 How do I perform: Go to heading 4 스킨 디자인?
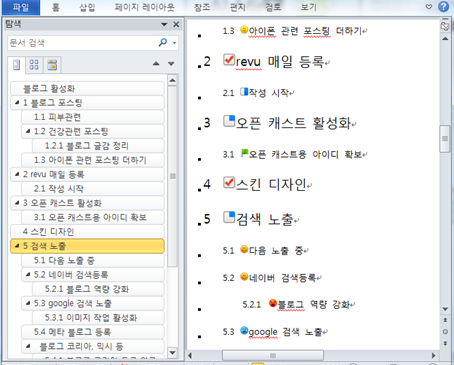pyautogui.click(x=87, y=232)
